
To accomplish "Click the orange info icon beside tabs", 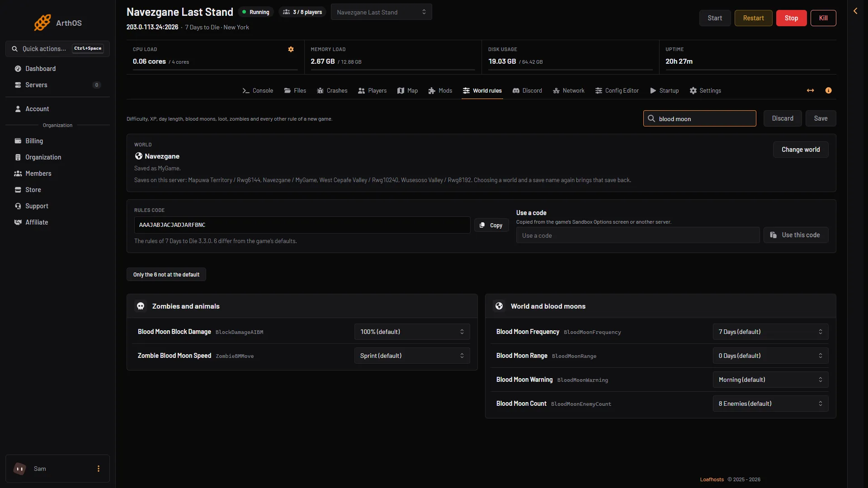I will tap(828, 90).
